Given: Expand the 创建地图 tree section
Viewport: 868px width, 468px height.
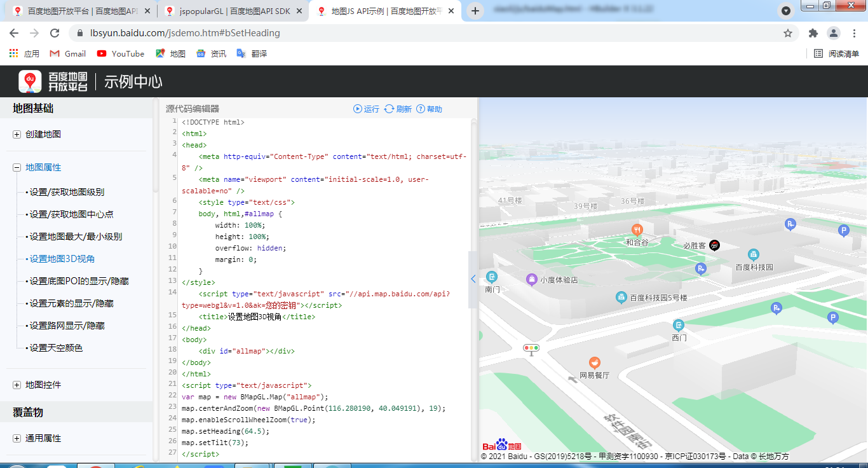Looking at the screenshot, I should (17, 134).
